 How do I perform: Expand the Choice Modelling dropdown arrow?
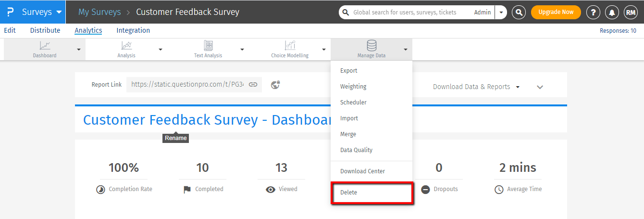[x=324, y=49]
